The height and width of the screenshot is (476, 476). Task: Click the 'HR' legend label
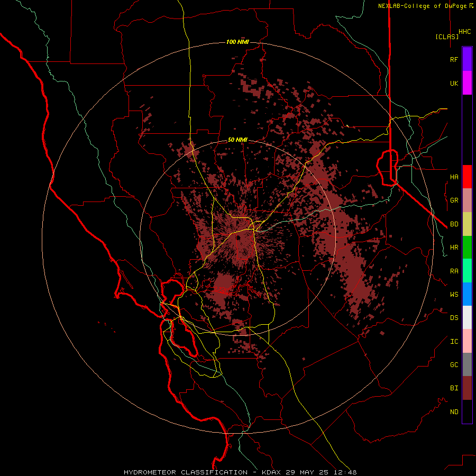click(x=454, y=248)
